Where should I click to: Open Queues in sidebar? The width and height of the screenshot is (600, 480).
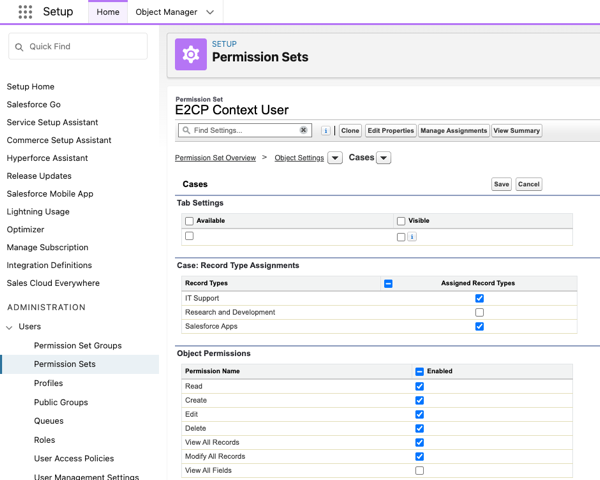coord(49,421)
